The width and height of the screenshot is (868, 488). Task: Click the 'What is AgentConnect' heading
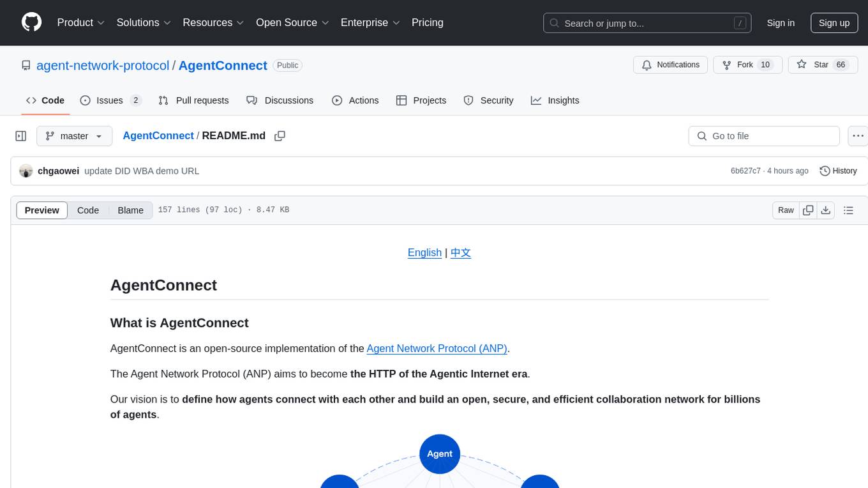(179, 323)
